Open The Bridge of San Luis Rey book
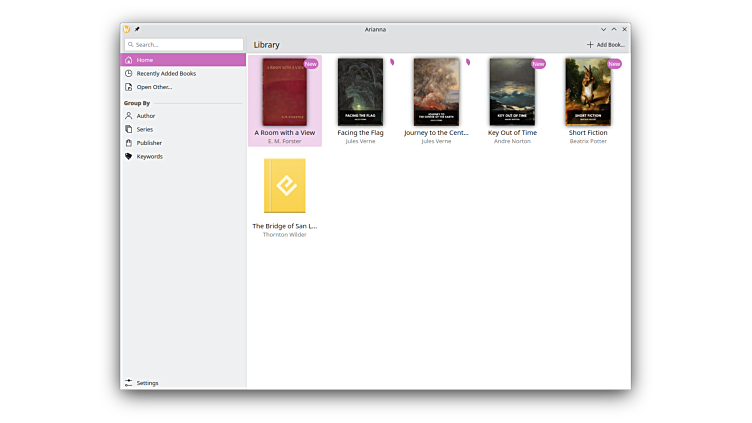 point(285,186)
